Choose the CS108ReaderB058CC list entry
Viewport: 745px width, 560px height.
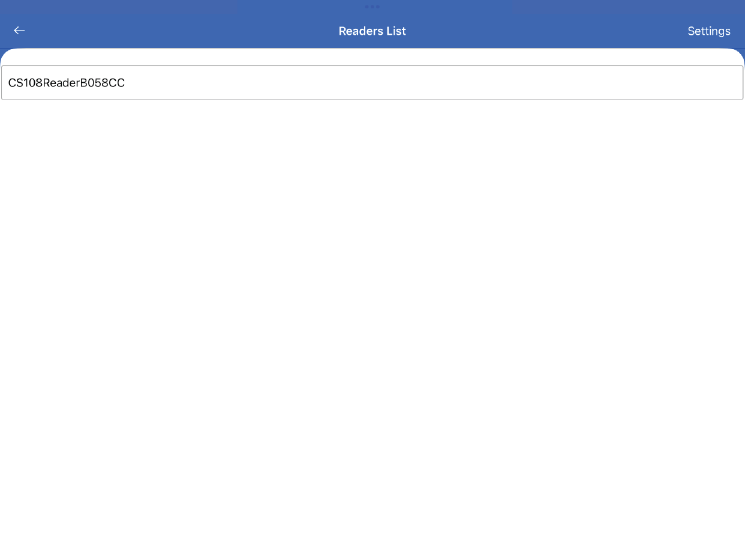coord(372,83)
